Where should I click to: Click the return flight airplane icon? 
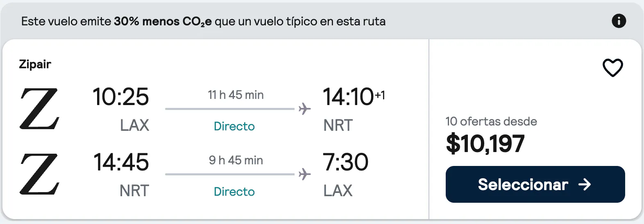pyautogui.click(x=304, y=174)
